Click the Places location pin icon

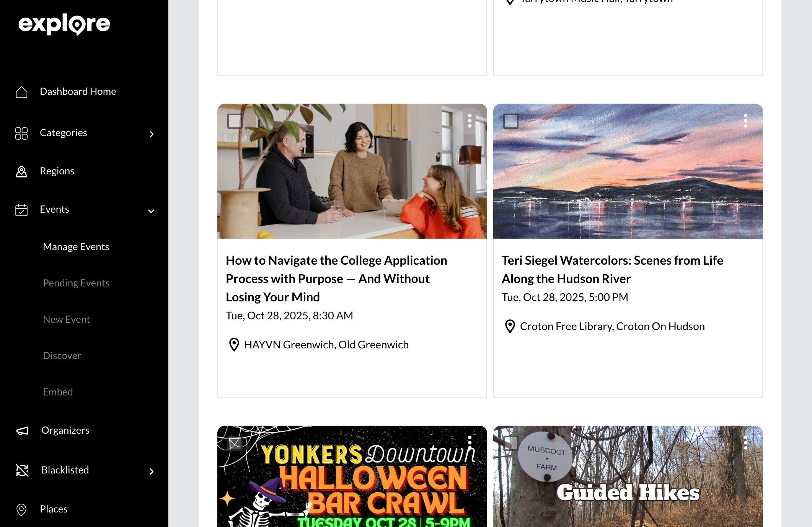click(x=21, y=509)
